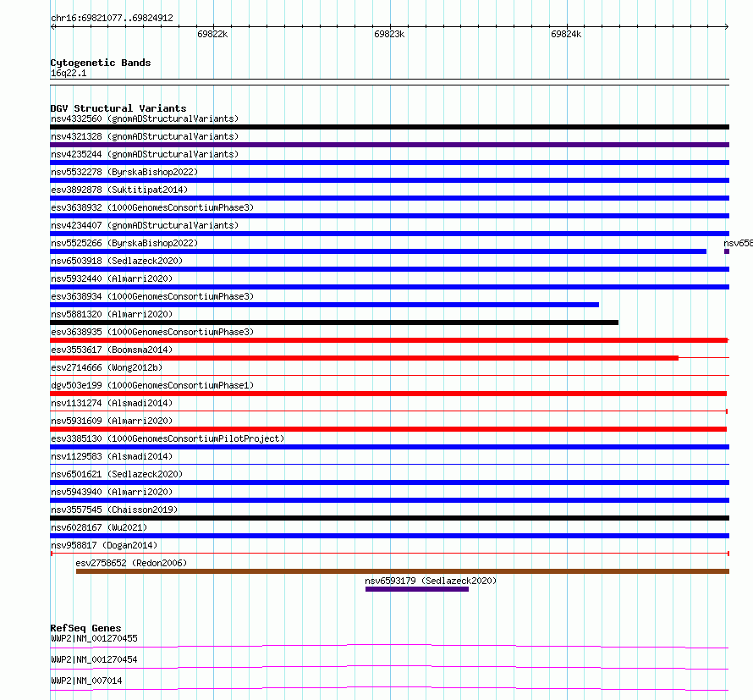Open nsv6028167 (Wu2021) label
The height and width of the screenshot is (700, 753).
tap(99, 527)
